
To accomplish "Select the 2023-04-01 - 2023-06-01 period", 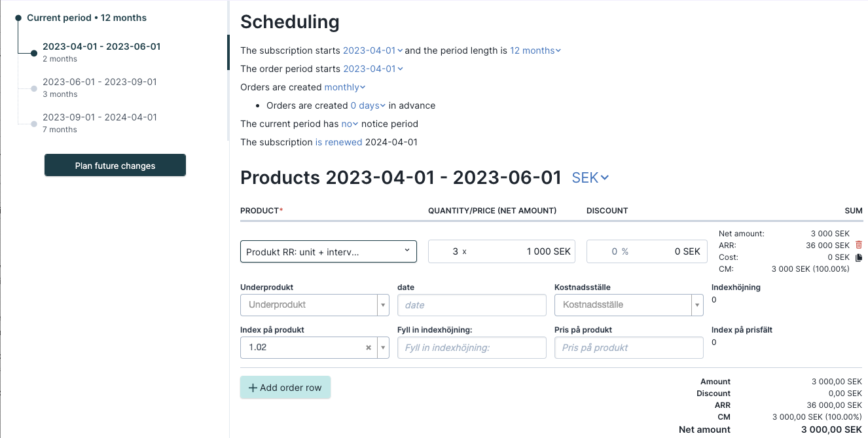I will click(101, 52).
